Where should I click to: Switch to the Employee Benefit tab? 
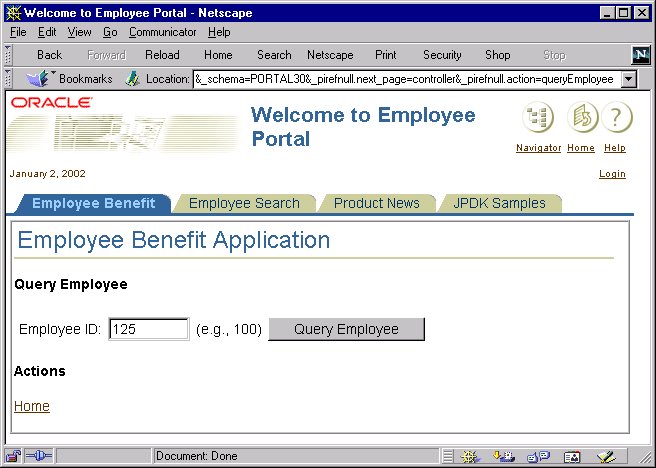coord(93,203)
